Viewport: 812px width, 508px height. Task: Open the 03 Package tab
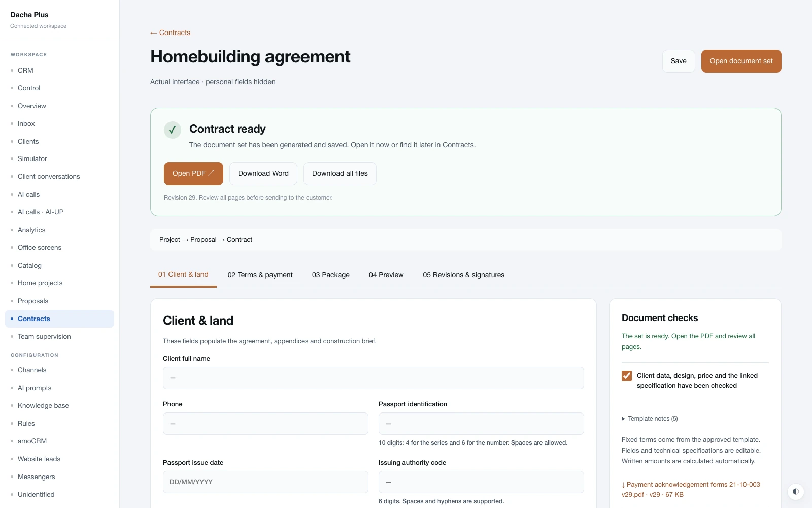331,275
